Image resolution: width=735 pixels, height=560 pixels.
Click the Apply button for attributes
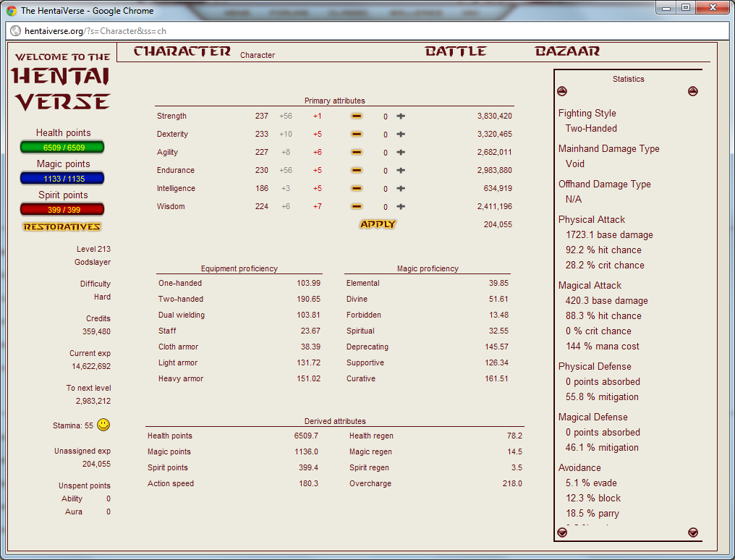pos(378,224)
